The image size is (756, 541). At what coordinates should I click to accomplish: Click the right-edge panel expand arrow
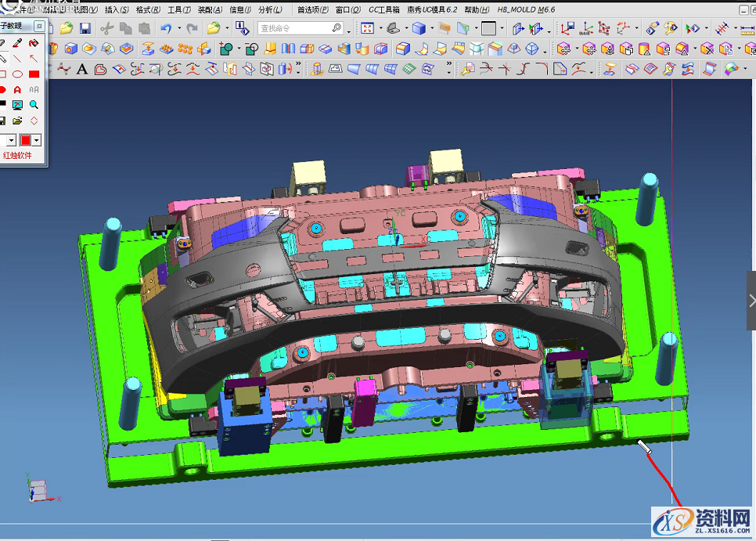751,301
